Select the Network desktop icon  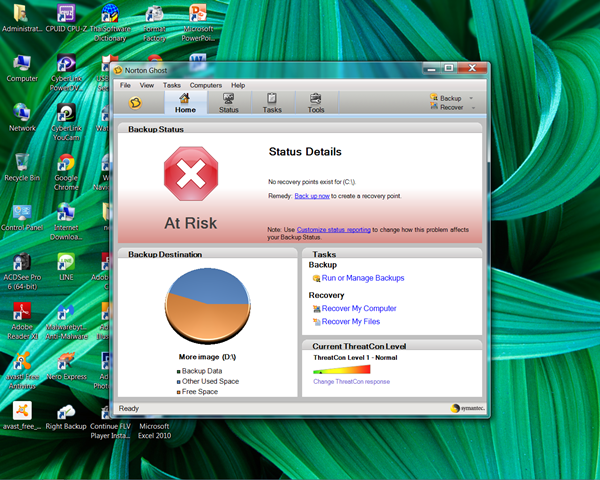(22, 117)
